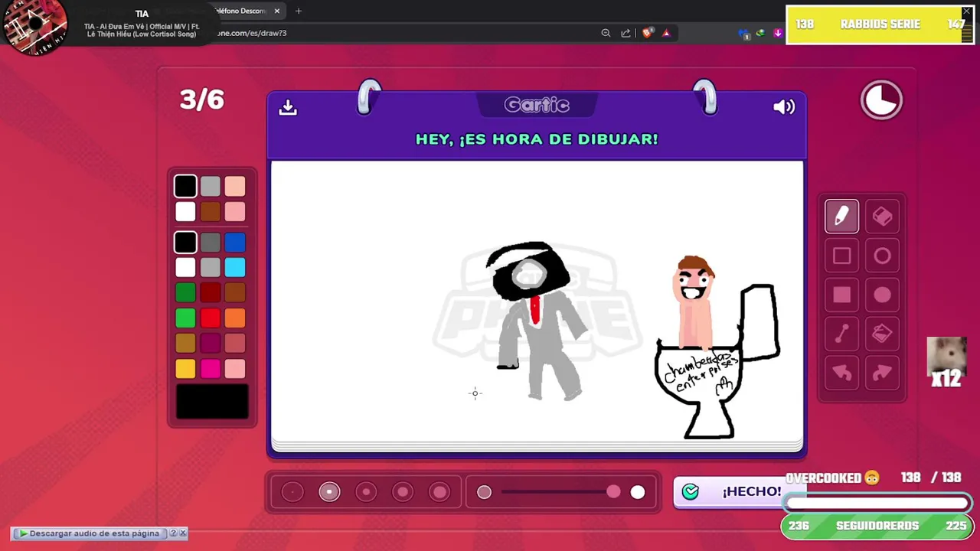Select the largest brush size

(439, 492)
